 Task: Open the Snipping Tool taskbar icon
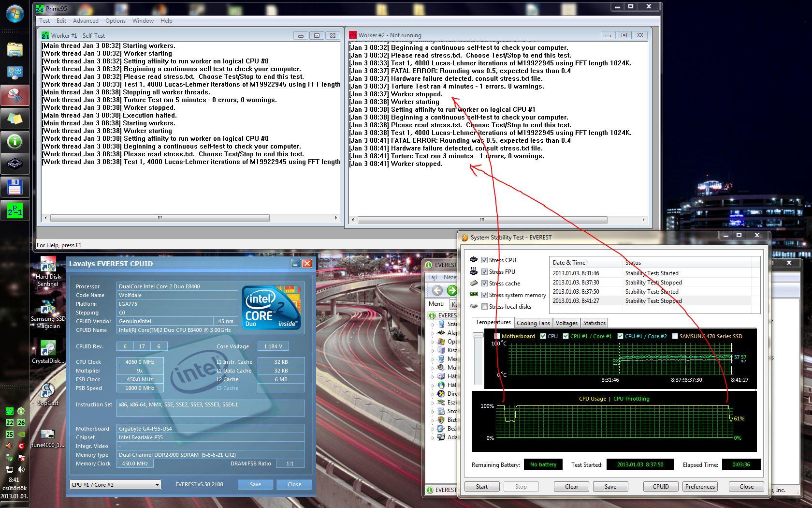[x=14, y=95]
